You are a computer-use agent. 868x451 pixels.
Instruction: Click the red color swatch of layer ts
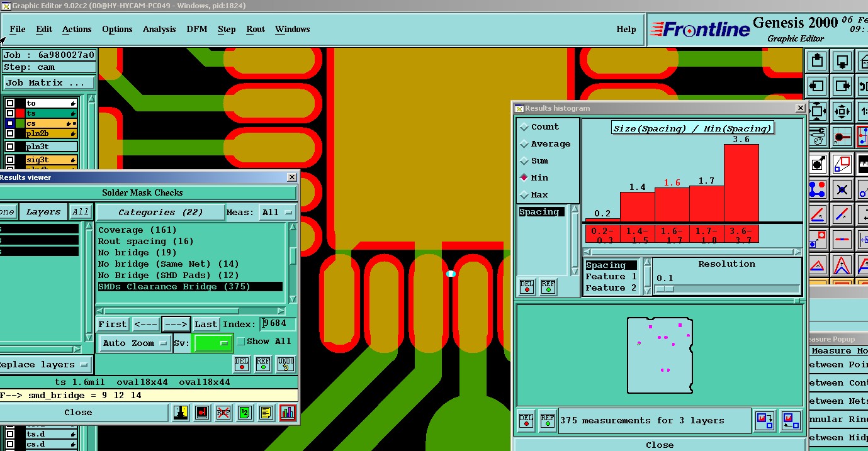click(x=20, y=113)
